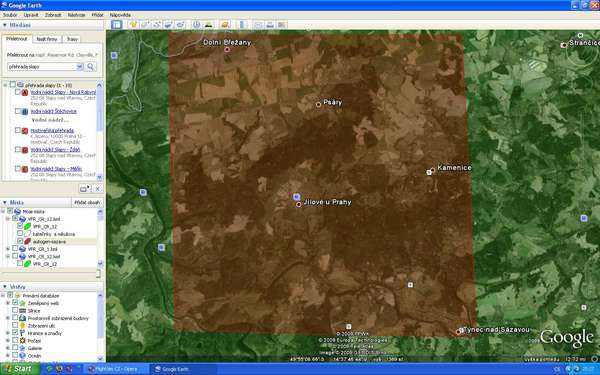Open the historical imagery clock icon
This screenshot has height=375, width=600.
click(196, 24)
